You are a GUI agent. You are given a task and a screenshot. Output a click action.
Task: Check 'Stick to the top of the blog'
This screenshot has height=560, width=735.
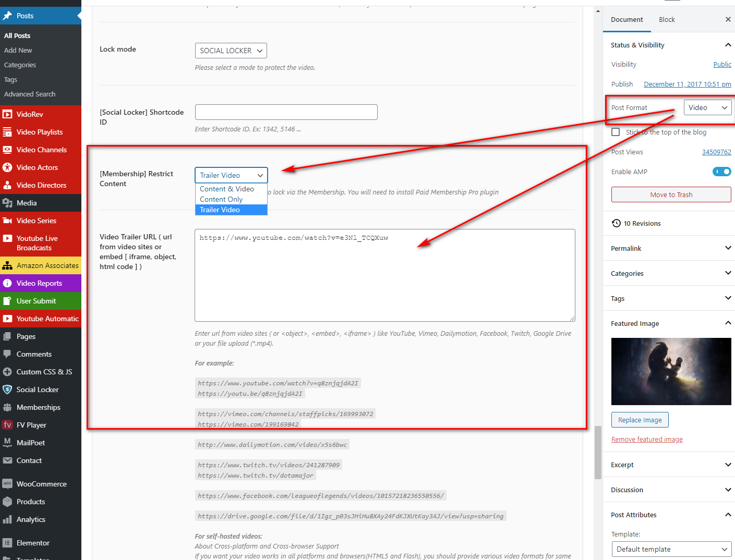(616, 132)
